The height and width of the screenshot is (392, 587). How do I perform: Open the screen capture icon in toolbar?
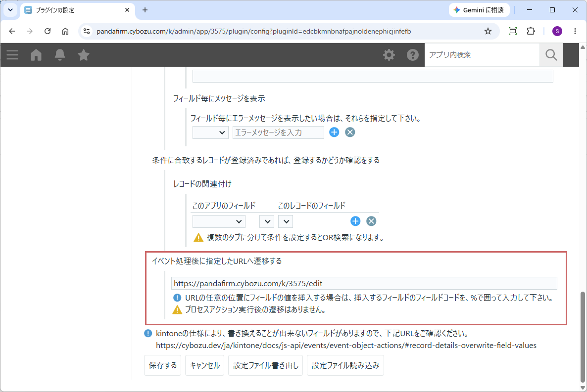click(512, 31)
